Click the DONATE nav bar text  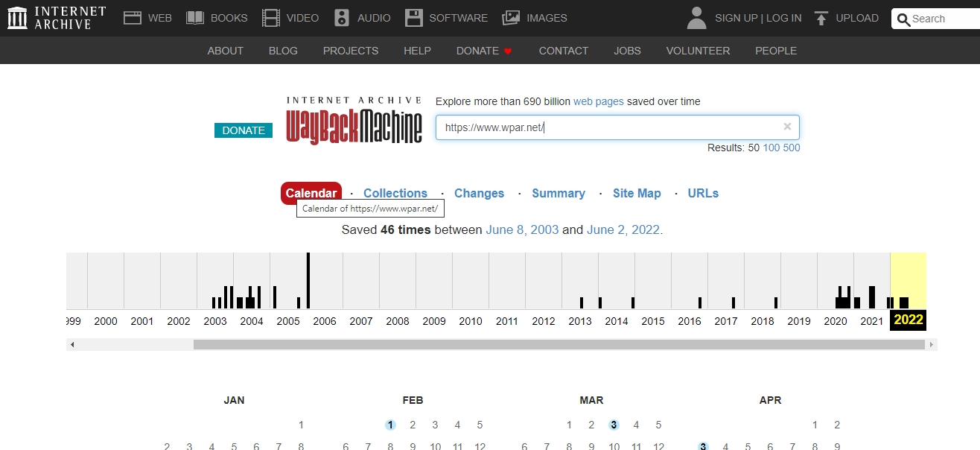(x=477, y=51)
